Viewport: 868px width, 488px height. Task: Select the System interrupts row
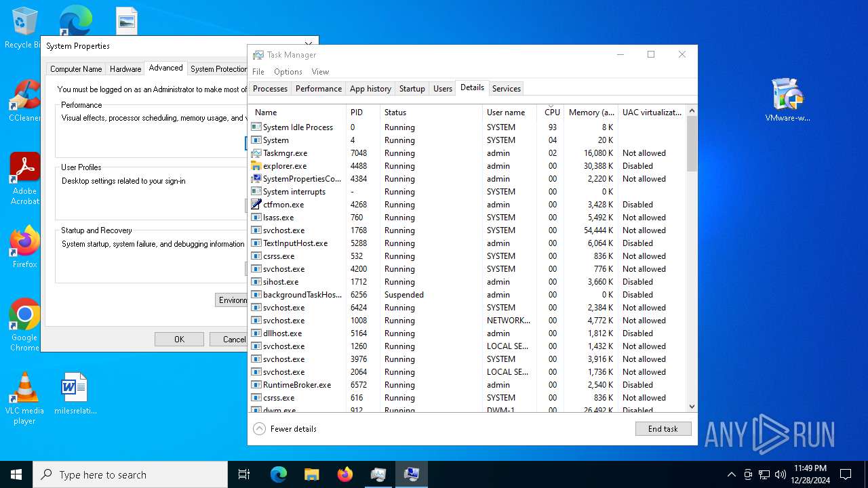point(467,192)
